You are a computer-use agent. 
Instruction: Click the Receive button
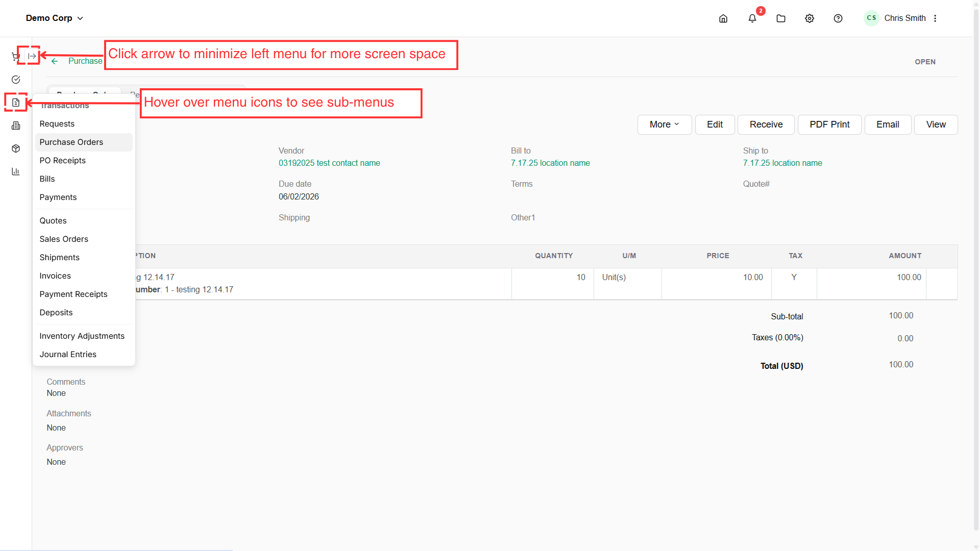(x=766, y=124)
